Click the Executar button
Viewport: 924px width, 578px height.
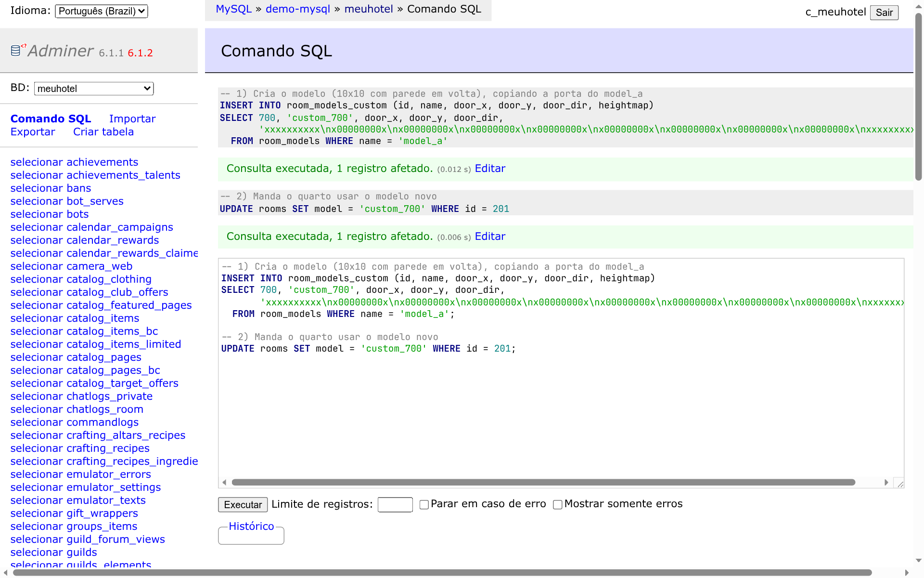(x=243, y=504)
